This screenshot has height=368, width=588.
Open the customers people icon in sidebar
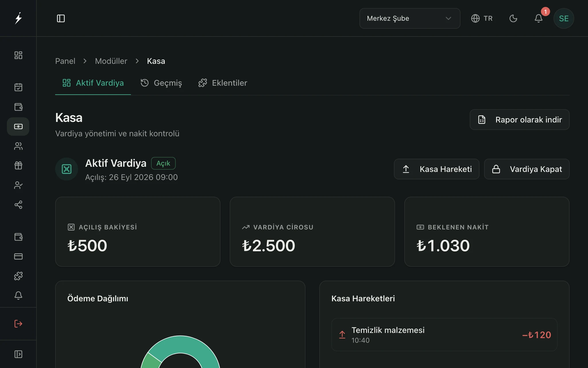click(18, 146)
